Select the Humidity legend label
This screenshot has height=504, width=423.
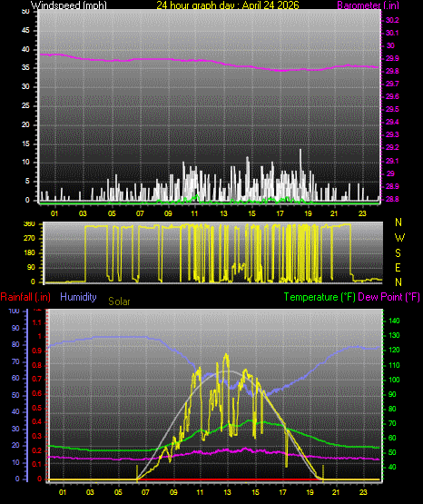click(x=78, y=297)
